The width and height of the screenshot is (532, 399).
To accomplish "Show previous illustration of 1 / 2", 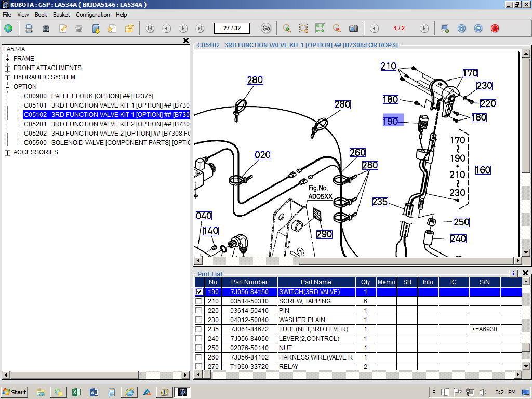I will (x=374, y=29).
